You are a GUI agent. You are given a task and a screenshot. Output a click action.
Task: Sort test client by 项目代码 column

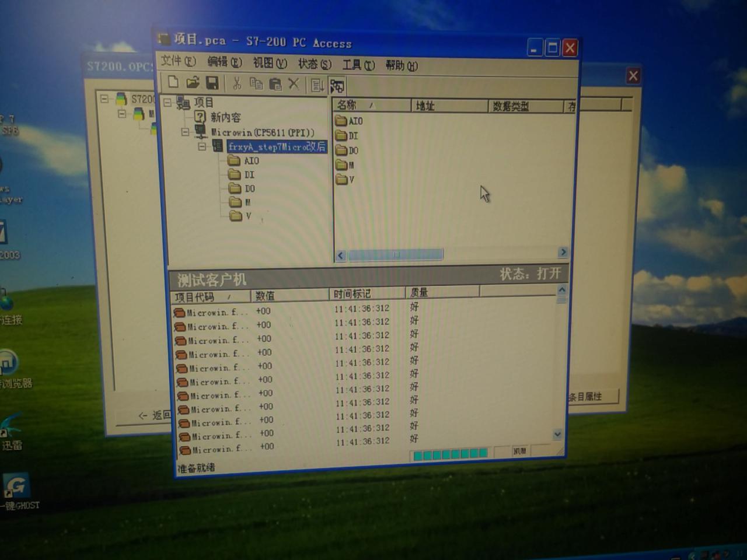211,296
